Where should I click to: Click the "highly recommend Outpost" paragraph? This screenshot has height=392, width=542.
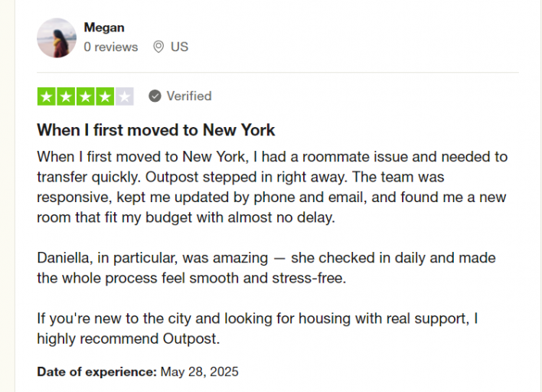pos(257,328)
